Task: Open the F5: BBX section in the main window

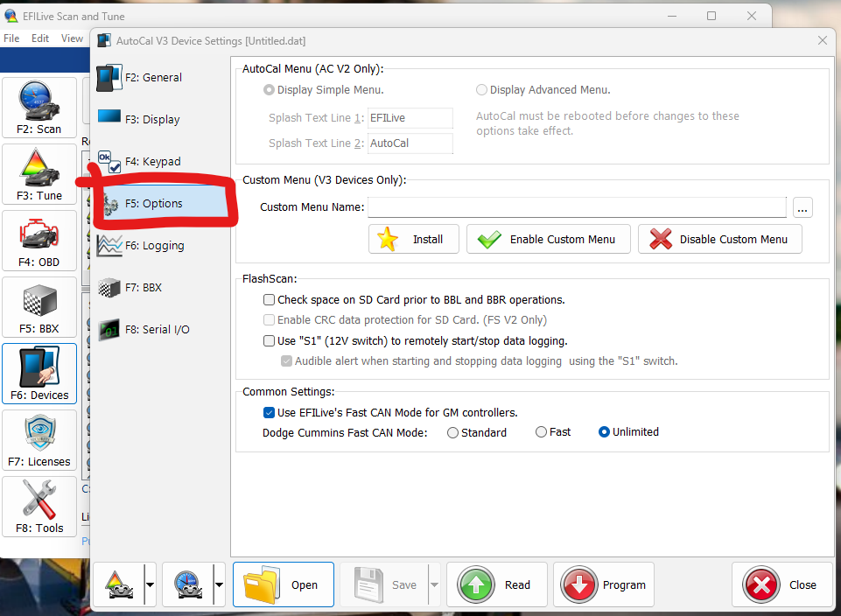Action: tap(39, 307)
